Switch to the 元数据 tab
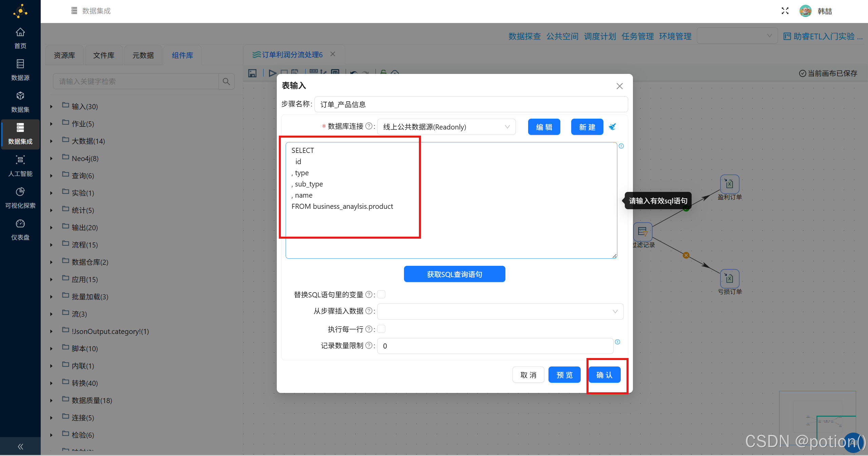This screenshot has height=456, width=868. pos(143,55)
